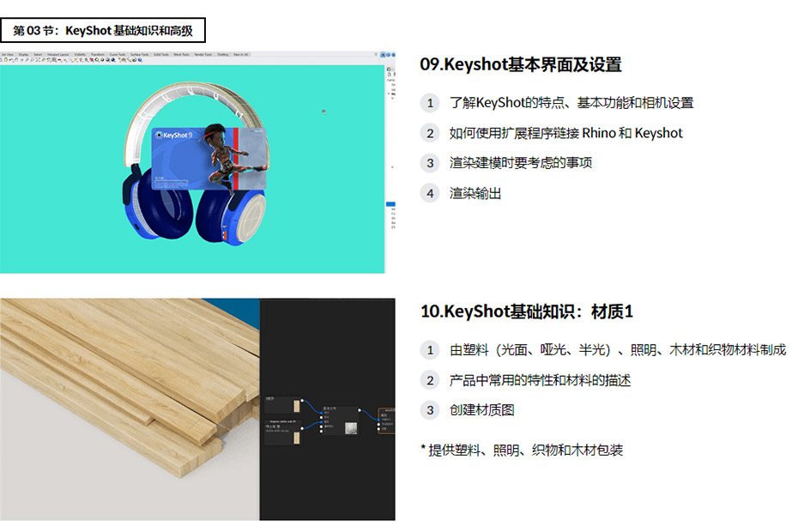Switch to the Viewport Layout tab

click(x=58, y=54)
